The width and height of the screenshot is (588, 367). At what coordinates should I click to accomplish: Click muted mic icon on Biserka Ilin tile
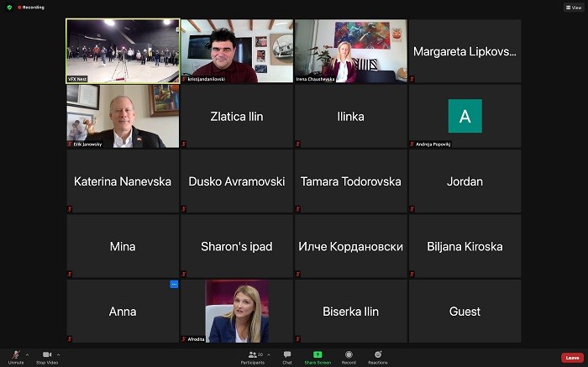pyautogui.click(x=297, y=339)
